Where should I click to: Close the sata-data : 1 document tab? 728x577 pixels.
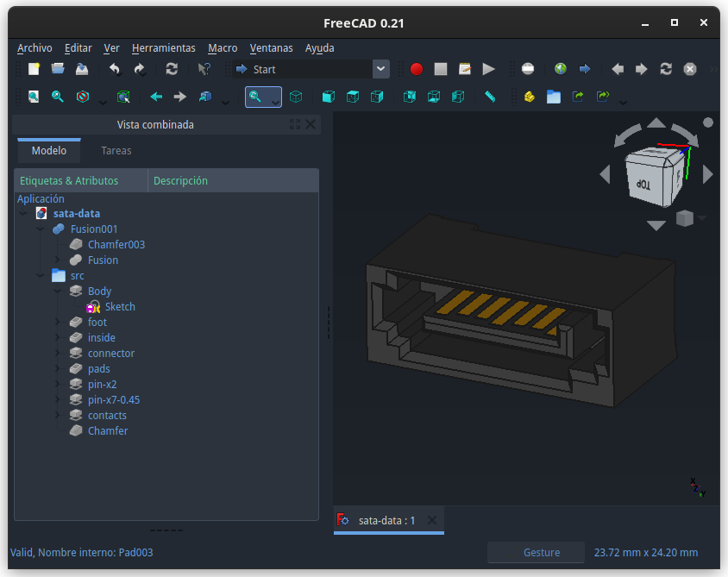coord(432,520)
